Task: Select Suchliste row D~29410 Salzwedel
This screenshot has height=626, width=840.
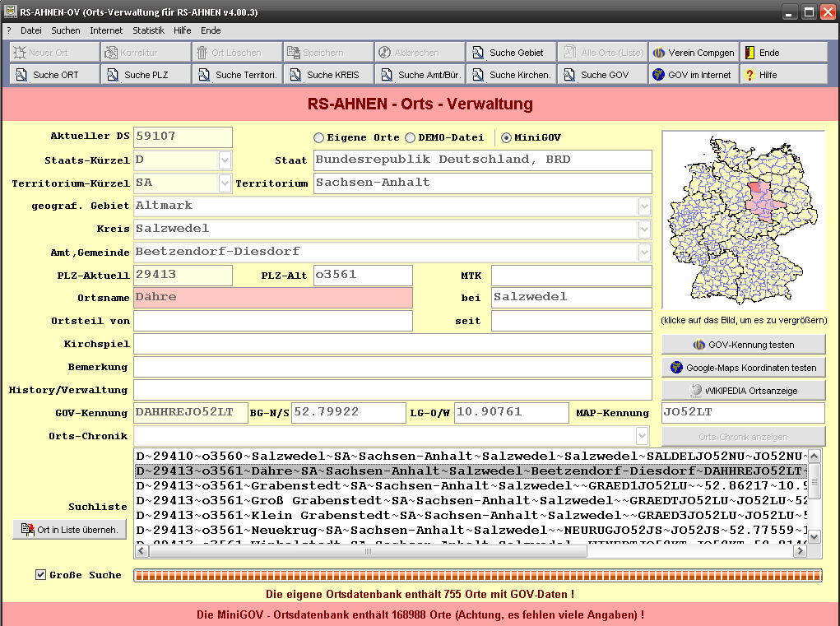Action: tap(471, 457)
